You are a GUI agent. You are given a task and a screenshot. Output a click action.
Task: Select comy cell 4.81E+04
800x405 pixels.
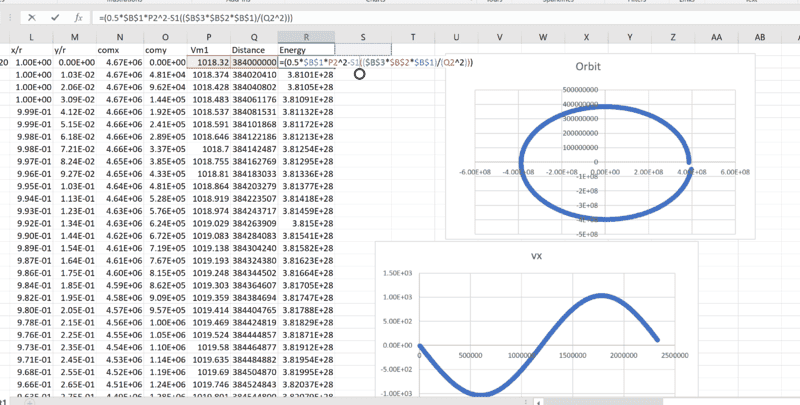tap(165, 75)
